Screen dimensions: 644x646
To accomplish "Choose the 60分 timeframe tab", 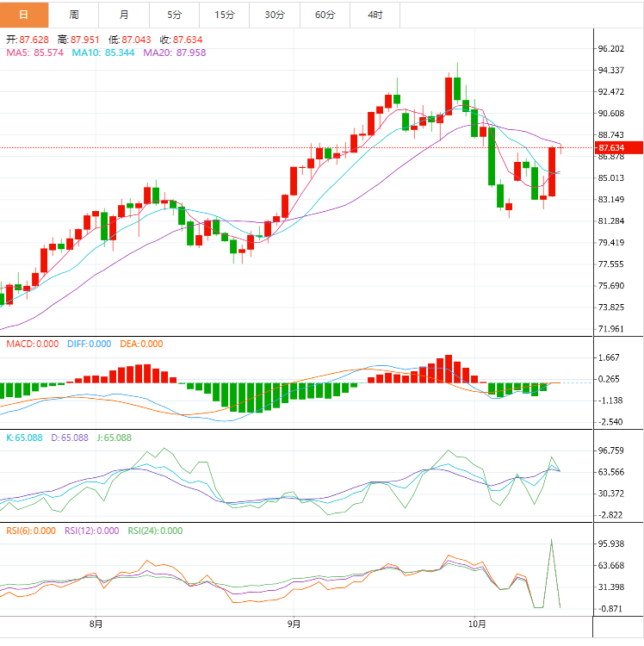I will [x=325, y=15].
